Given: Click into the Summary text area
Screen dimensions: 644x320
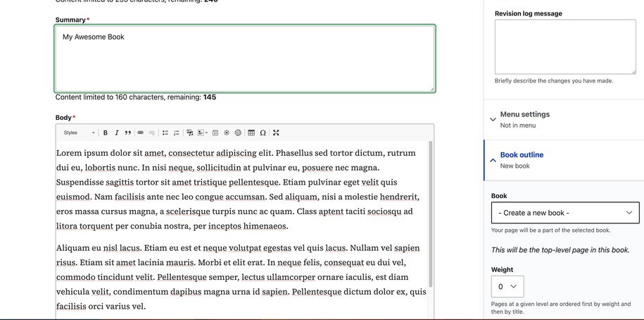Looking at the screenshot, I should click(x=244, y=59).
